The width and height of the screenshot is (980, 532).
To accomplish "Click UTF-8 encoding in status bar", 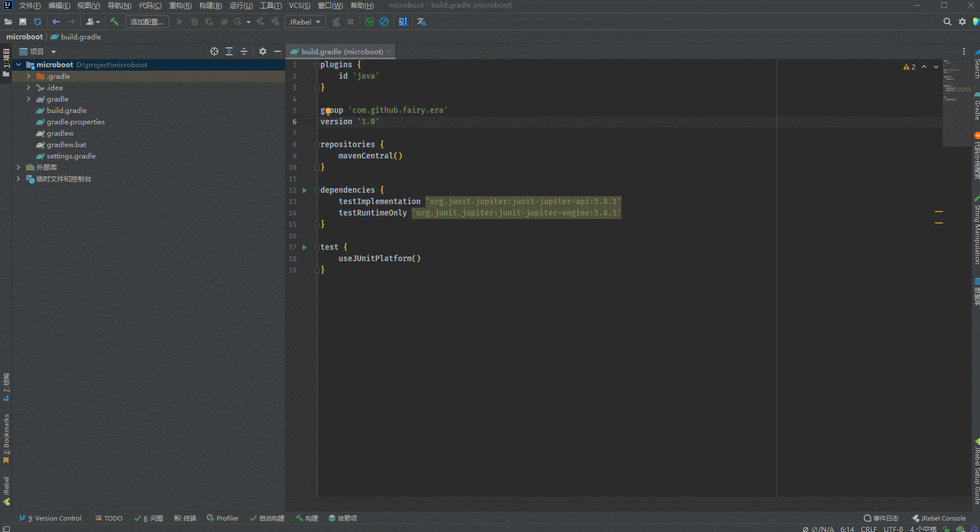I will click(893, 529).
